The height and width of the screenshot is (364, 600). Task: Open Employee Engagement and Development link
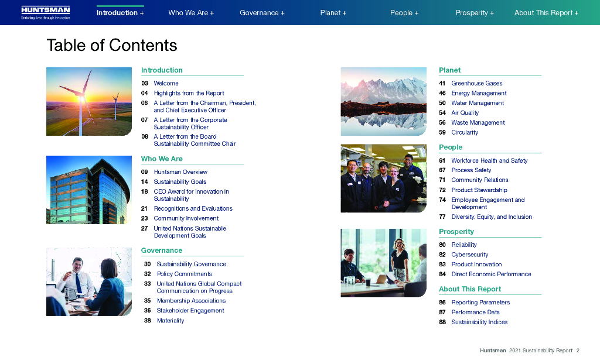click(x=488, y=204)
